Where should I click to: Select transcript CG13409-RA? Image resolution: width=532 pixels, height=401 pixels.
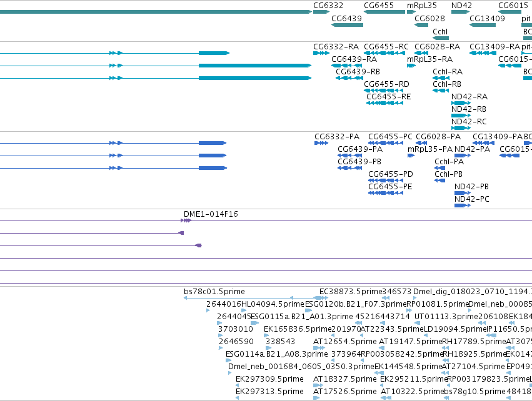483,53
